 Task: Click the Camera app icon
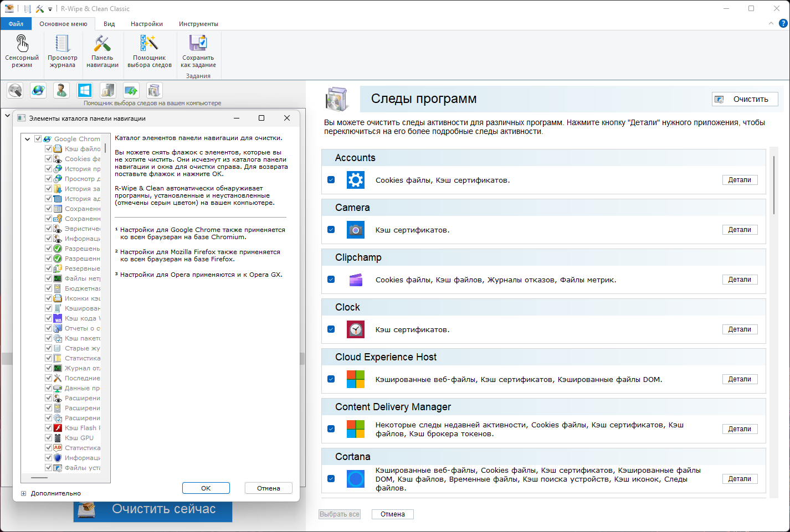pos(356,230)
